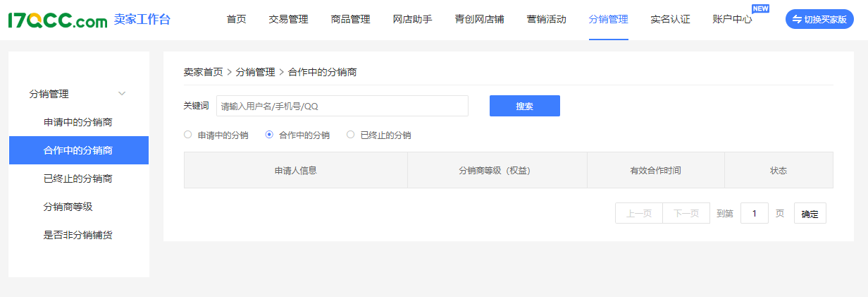Open 申请中的分销商 in sidebar

[78, 122]
